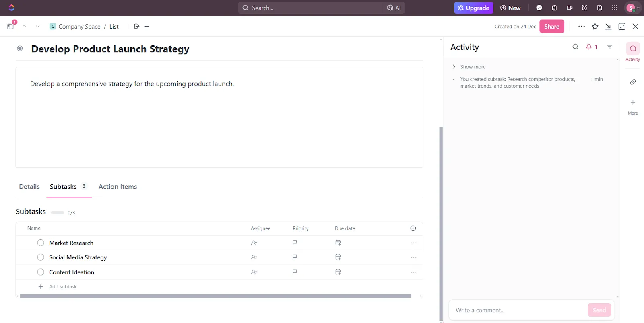The width and height of the screenshot is (644, 323).
Task: Go to next task arrow
Action: point(37,26)
